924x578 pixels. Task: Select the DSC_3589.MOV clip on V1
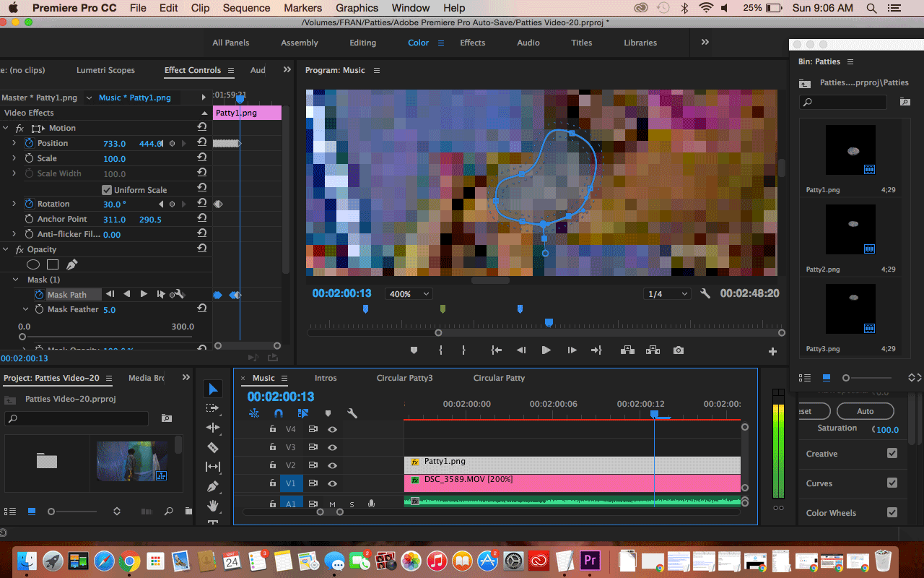pyautogui.click(x=572, y=483)
